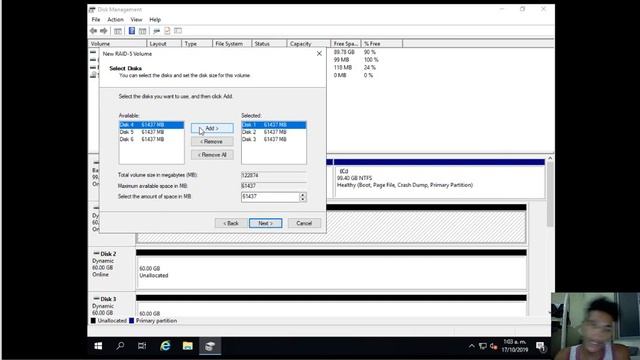
Task: Decrease space amount with spinner down arrow
Action: [x=302, y=200]
